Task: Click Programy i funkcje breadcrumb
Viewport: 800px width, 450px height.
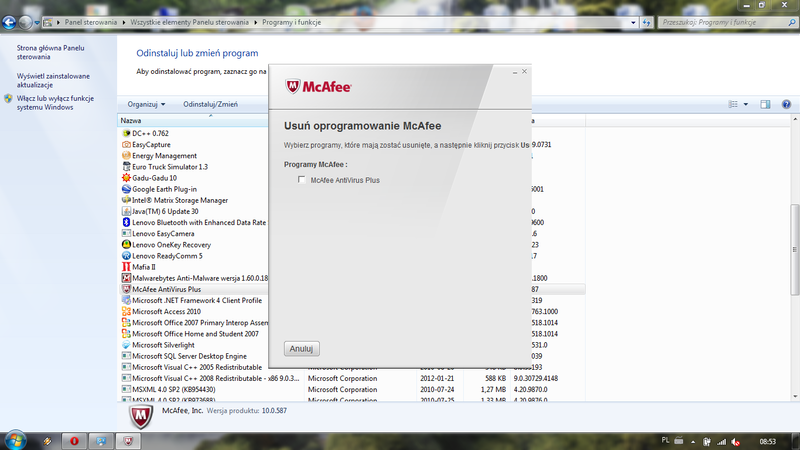Action: [x=291, y=22]
